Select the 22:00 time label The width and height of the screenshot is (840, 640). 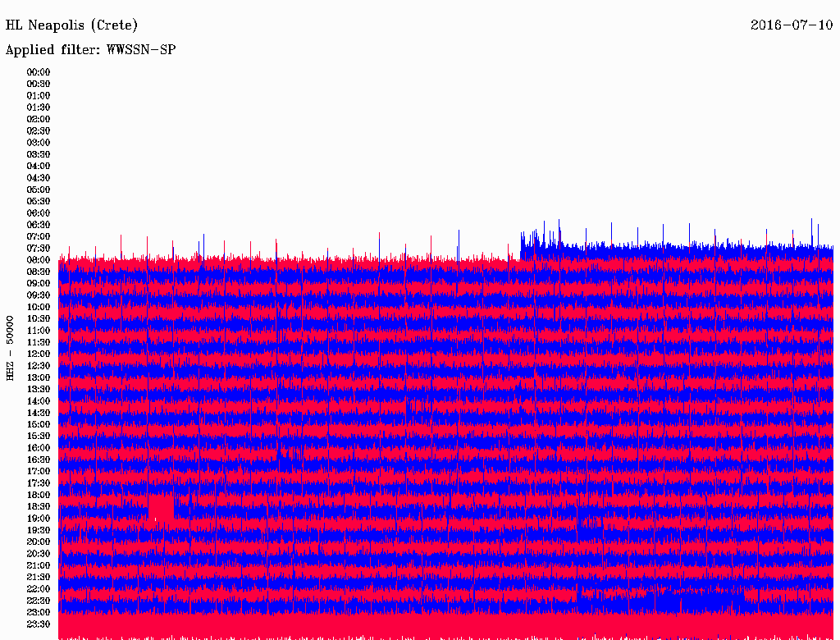[39, 589]
